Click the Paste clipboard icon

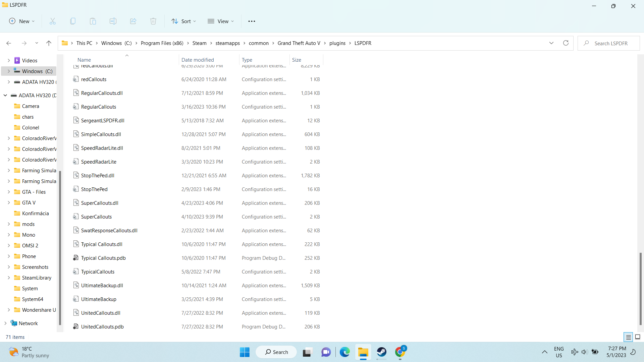93,21
